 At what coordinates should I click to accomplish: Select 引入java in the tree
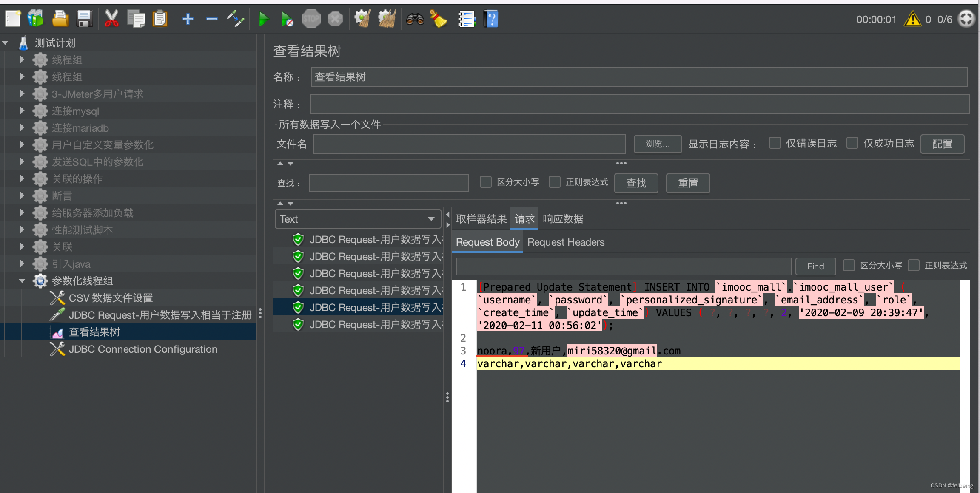[71, 264]
